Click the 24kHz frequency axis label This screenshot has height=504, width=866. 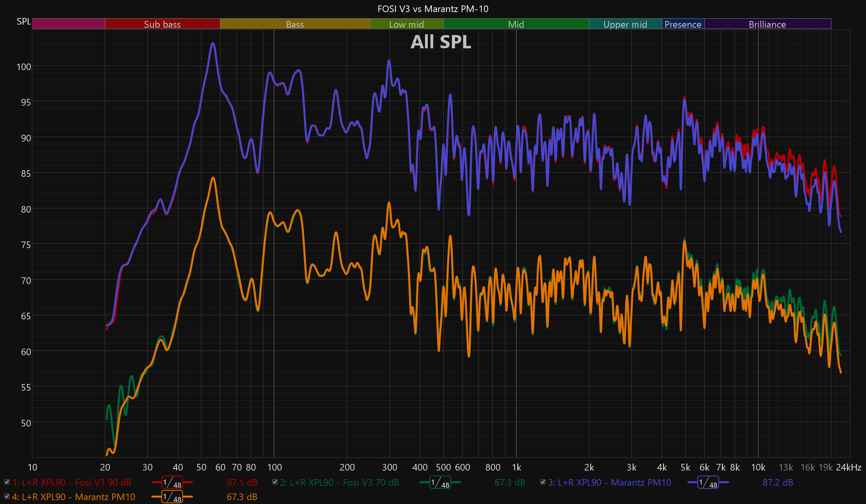pos(849,467)
